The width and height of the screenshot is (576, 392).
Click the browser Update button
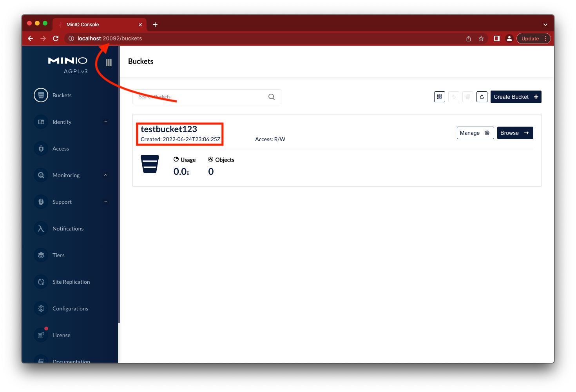530,38
